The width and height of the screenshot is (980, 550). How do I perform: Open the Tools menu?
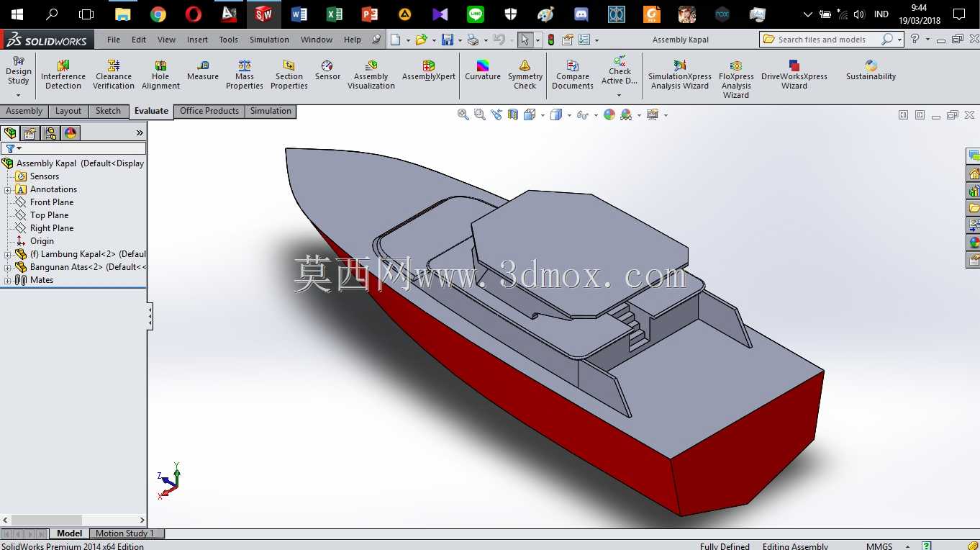coord(229,40)
